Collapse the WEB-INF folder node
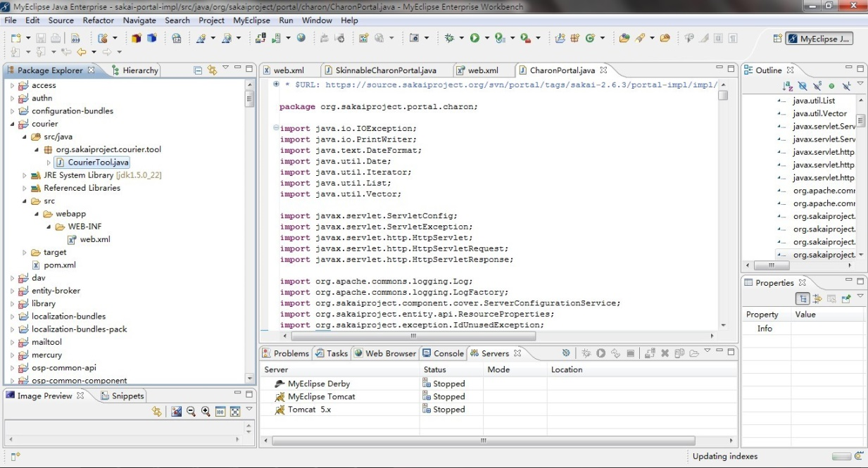This screenshot has width=868, height=468. pyautogui.click(x=49, y=227)
